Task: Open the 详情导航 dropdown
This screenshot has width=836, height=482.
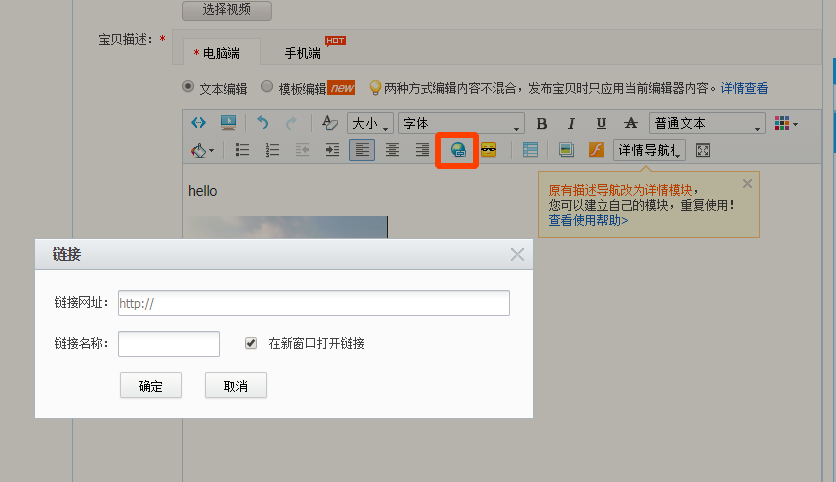Action: click(649, 150)
